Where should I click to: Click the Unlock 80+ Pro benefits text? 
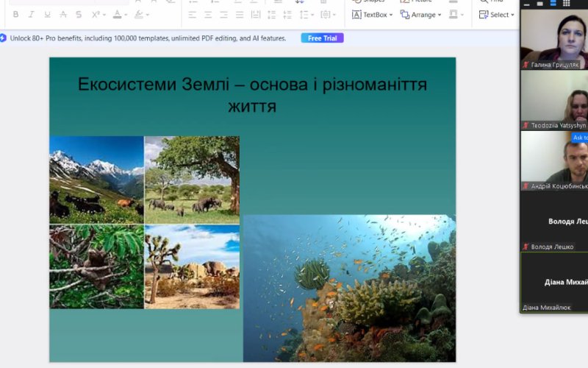pos(148,38)
